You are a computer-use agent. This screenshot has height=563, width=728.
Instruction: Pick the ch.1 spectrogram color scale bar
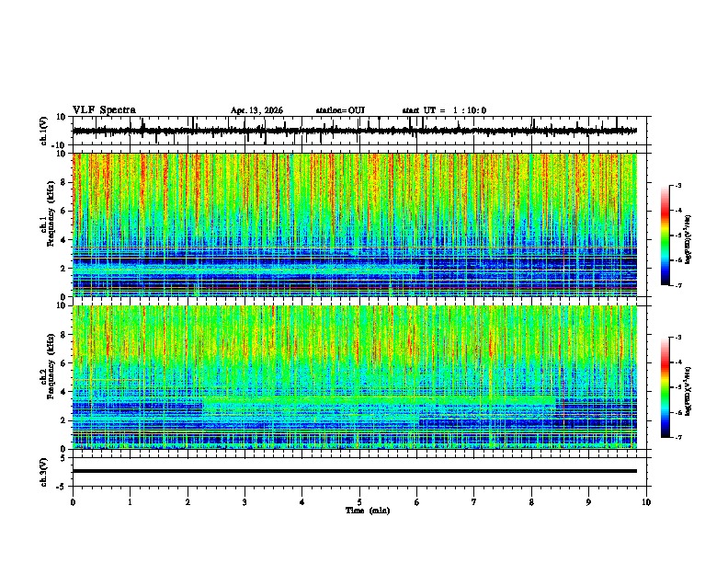665,236
